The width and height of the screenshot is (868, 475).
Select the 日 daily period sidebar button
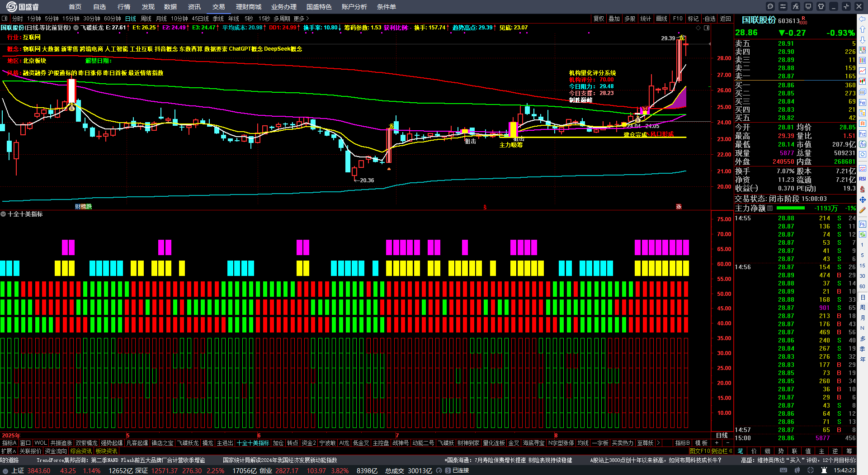(x=863, y=297)
